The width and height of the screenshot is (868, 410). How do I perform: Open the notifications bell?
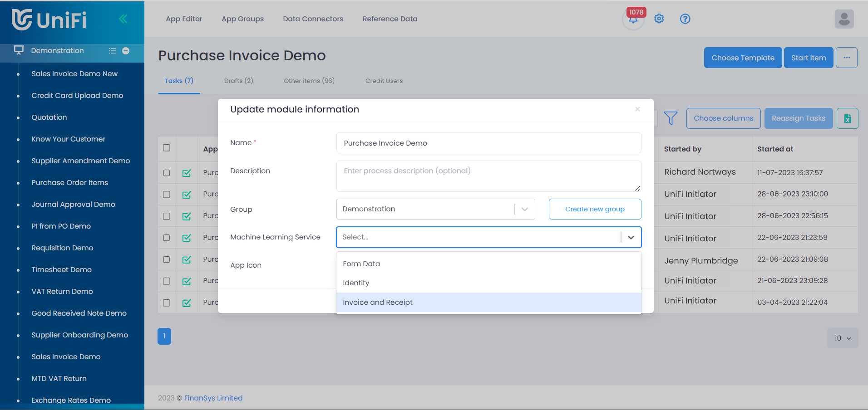click(633, 20)
